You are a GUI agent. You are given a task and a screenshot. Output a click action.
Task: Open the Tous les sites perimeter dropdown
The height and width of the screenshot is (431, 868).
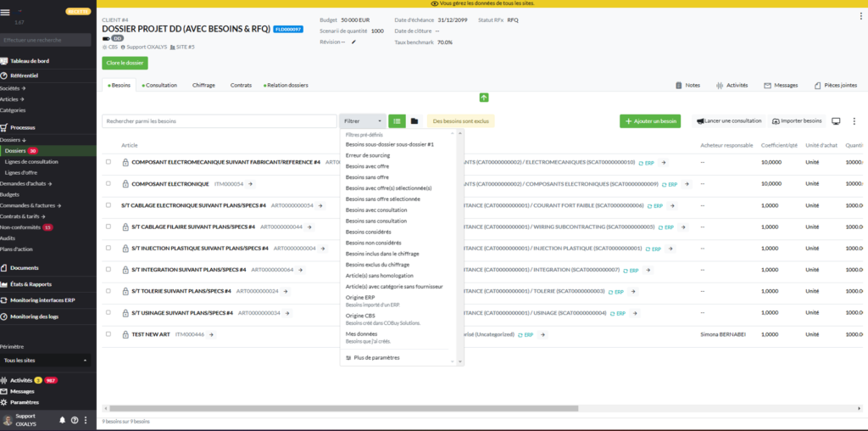point(45,361)
